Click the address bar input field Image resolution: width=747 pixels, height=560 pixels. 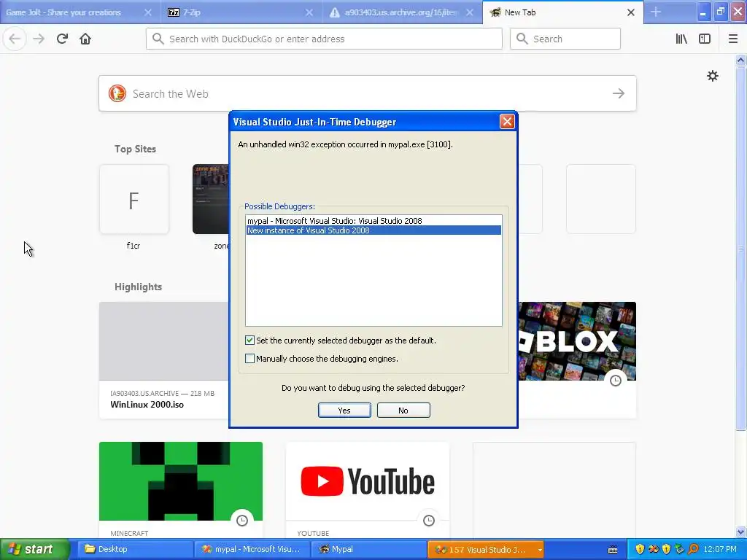[324, 39]
